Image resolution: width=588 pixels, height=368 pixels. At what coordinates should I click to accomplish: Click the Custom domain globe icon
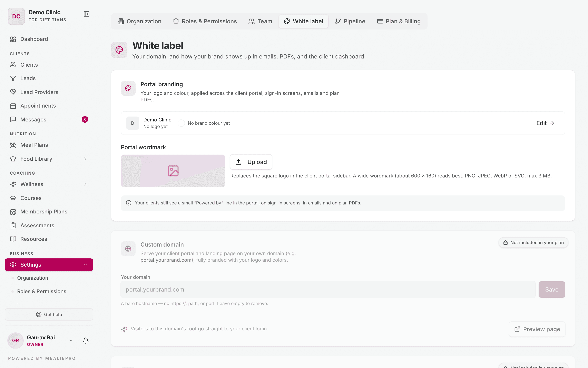tap(128, 248)
